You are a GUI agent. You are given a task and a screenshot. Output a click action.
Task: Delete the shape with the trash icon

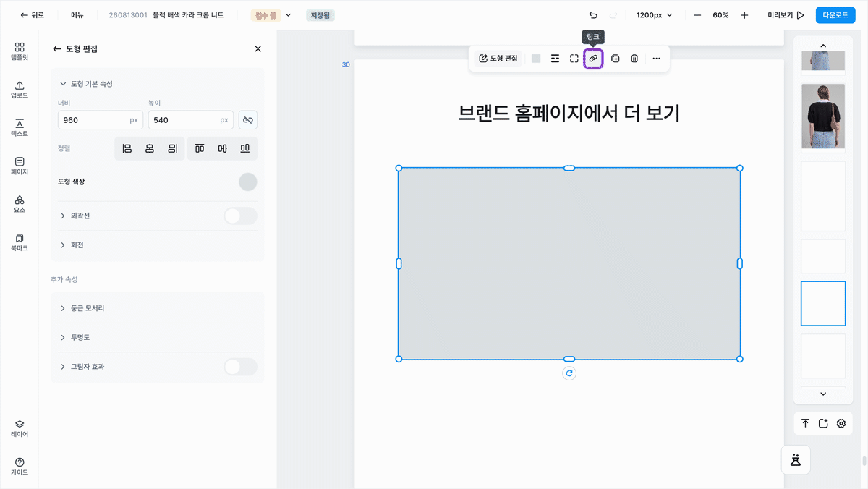point(634,59)
